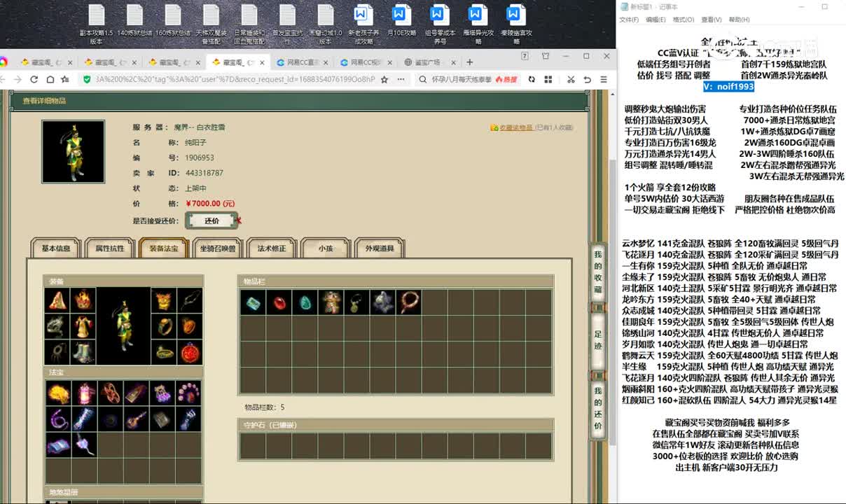Switch to the 基本信息 tab
Screen dimensions: 846x504
click(x=56, y=248)
